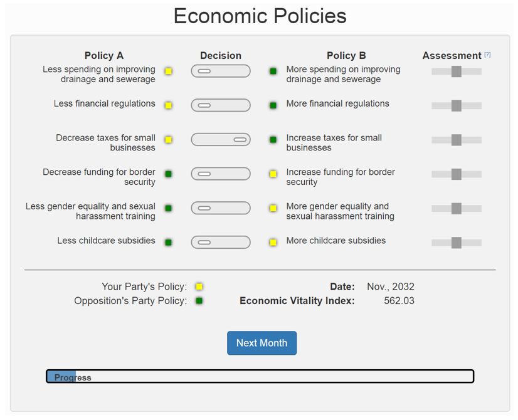Toggle the drainage and sewerage decision switch
This screenshot has width=518, height=420.
(x=221, y=71)
